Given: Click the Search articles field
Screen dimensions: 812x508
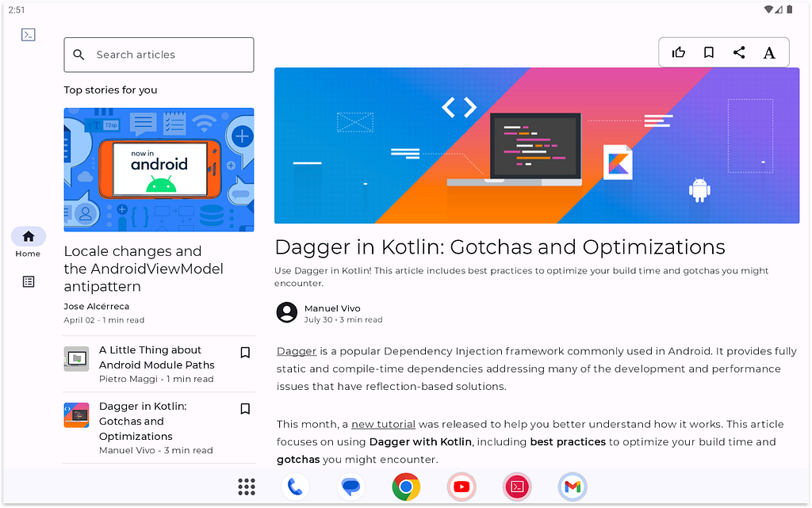Looking at the screenshot, I should [x=159, y=55].
